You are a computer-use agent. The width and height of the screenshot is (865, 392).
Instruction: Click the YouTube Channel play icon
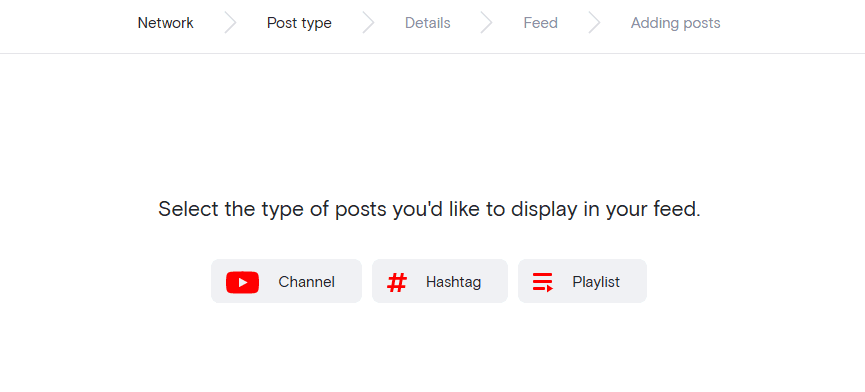pos(242,282)
